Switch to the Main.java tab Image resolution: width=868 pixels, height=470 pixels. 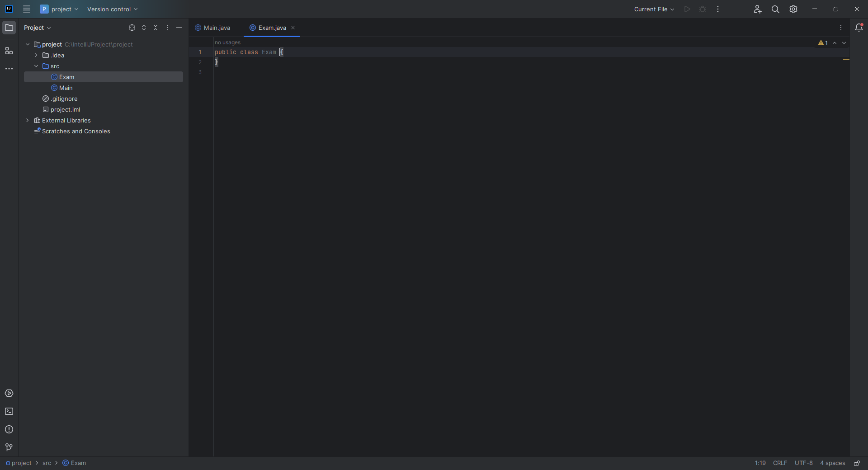point(213,28)
